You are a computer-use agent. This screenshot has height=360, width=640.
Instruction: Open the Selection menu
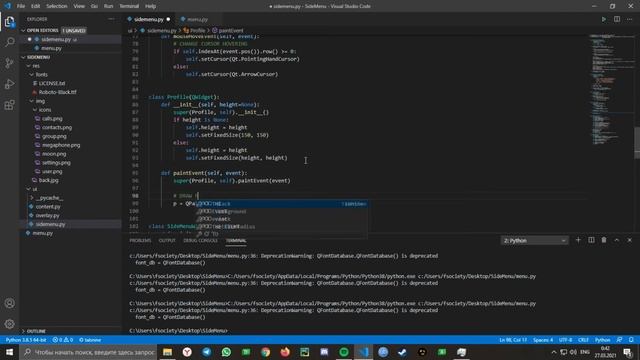click(x=56, y=6)
